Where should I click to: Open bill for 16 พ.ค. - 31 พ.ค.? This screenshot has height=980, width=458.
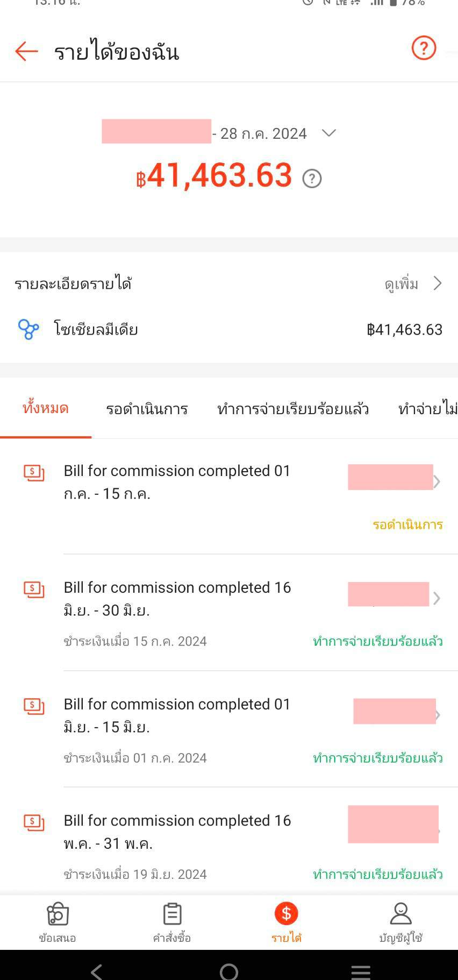pyautogui.click(x=177, y=832)
